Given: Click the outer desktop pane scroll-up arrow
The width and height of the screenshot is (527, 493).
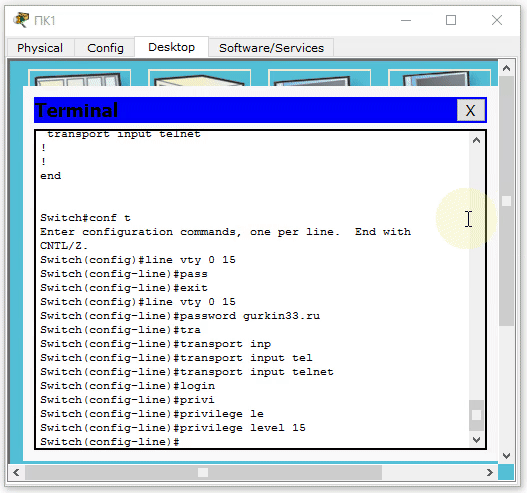Looking at the screenshot, I should (506, 69).
